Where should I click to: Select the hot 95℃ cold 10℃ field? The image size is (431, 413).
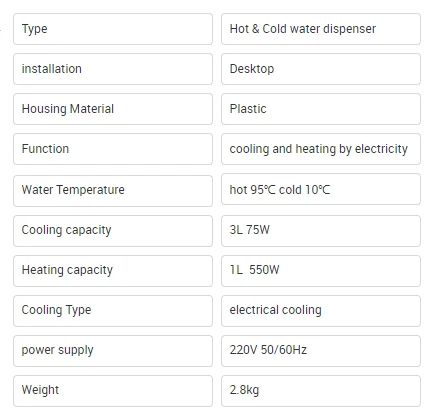tap(321, 189)
